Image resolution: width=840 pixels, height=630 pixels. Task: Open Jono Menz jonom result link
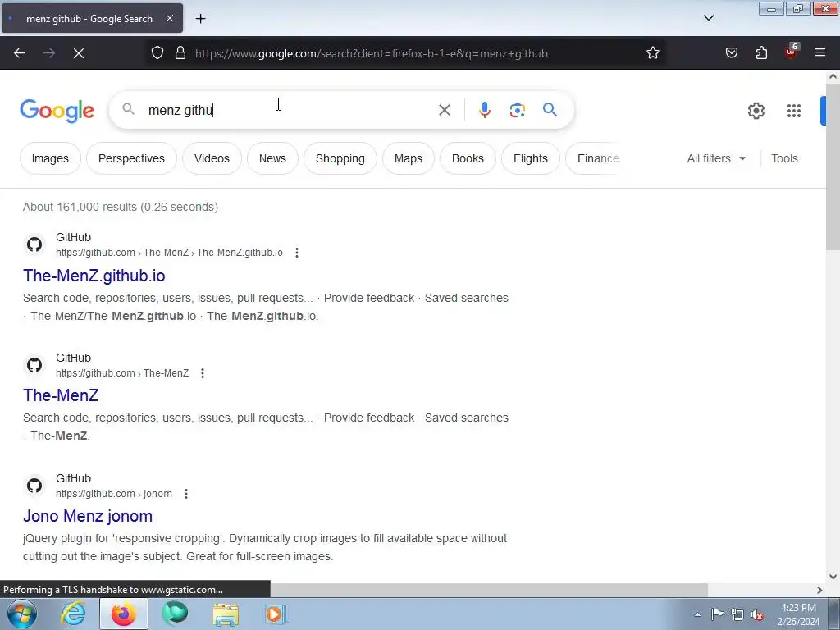click(88, 516)
